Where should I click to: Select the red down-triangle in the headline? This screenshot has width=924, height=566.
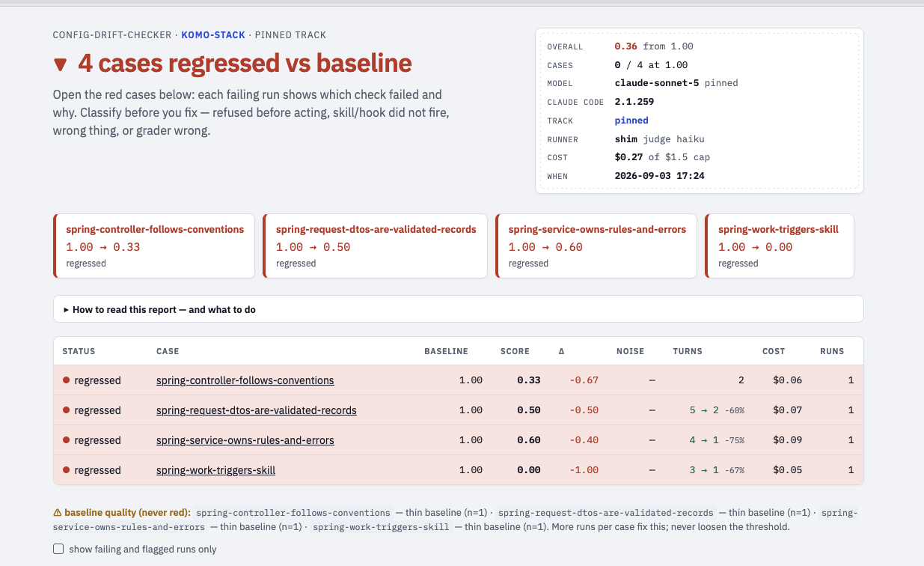coord(61,65)
